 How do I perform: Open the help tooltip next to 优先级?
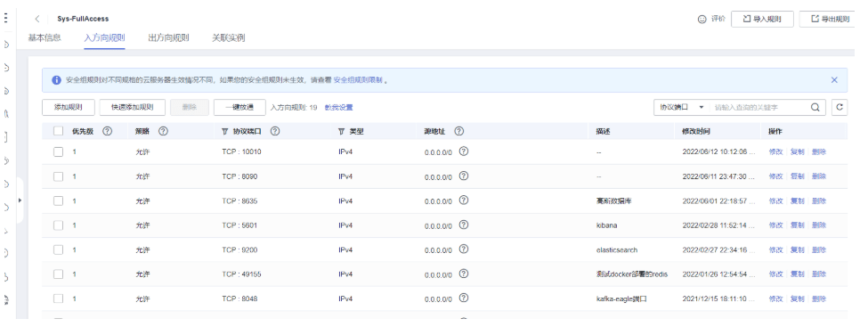pyautogui.click(x=108, y=131)
